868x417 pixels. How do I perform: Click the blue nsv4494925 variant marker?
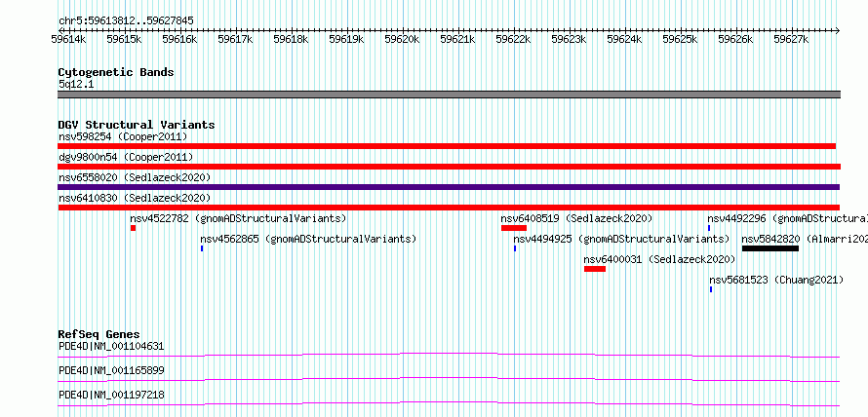click(x=515, y=248)
